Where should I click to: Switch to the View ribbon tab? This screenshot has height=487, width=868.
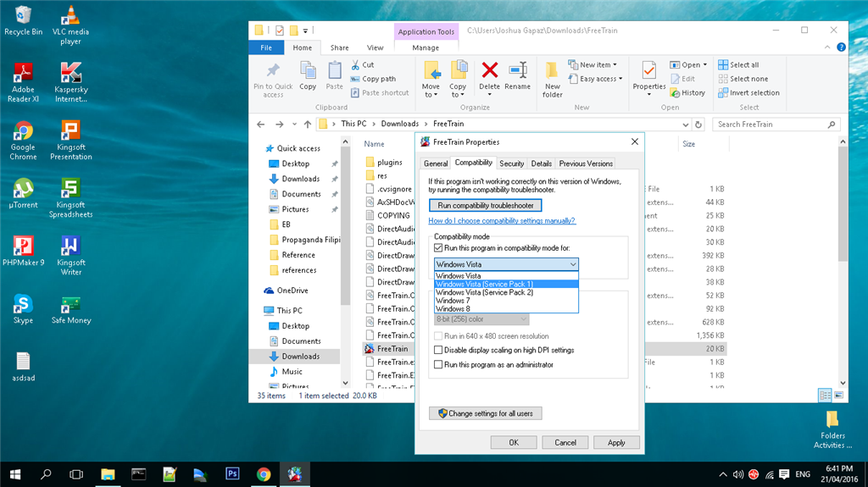click(x=375, y=47)
